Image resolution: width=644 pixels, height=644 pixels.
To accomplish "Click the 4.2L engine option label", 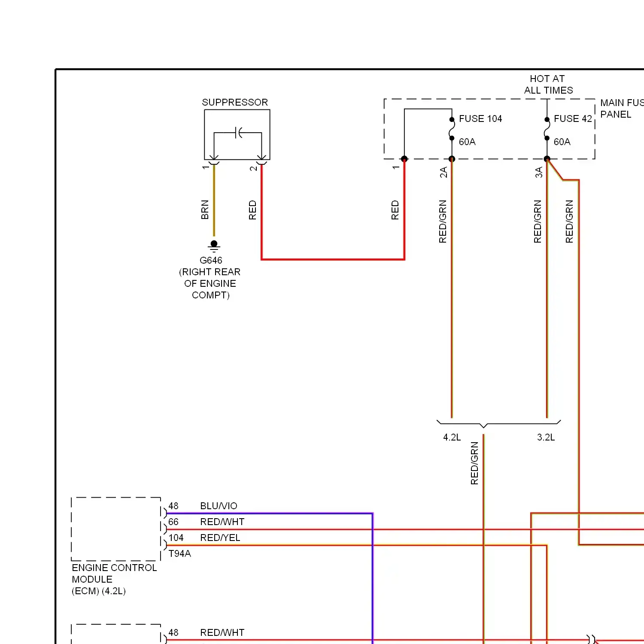I will 452,437.
